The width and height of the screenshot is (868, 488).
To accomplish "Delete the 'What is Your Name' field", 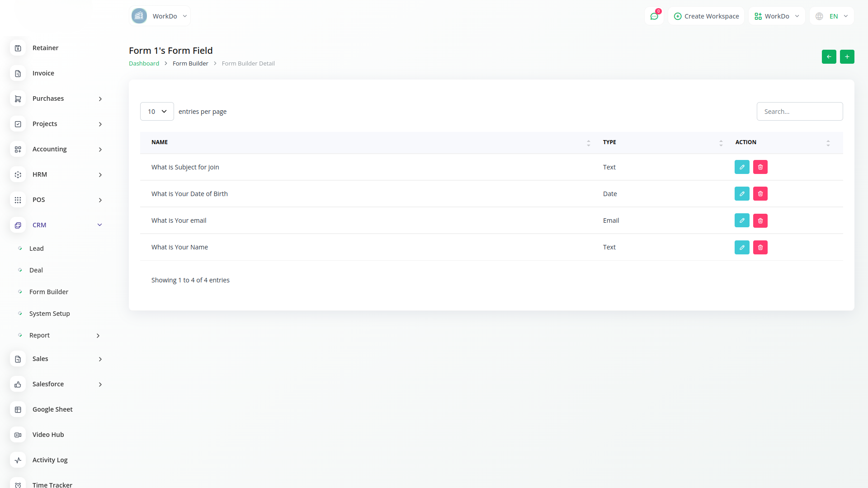I will [760, 247].
